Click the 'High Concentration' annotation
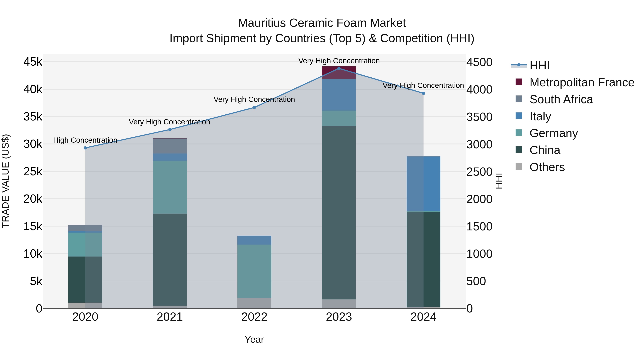Image resolution: width=644 pixels, height=362 pixels. (85, 140)
